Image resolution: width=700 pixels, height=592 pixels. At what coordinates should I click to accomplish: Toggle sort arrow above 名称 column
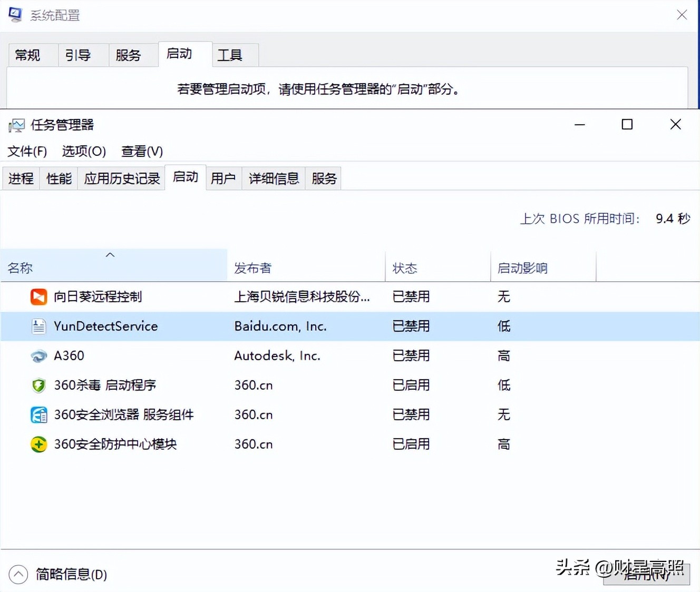pyautogui.click(x=110, y=255)
